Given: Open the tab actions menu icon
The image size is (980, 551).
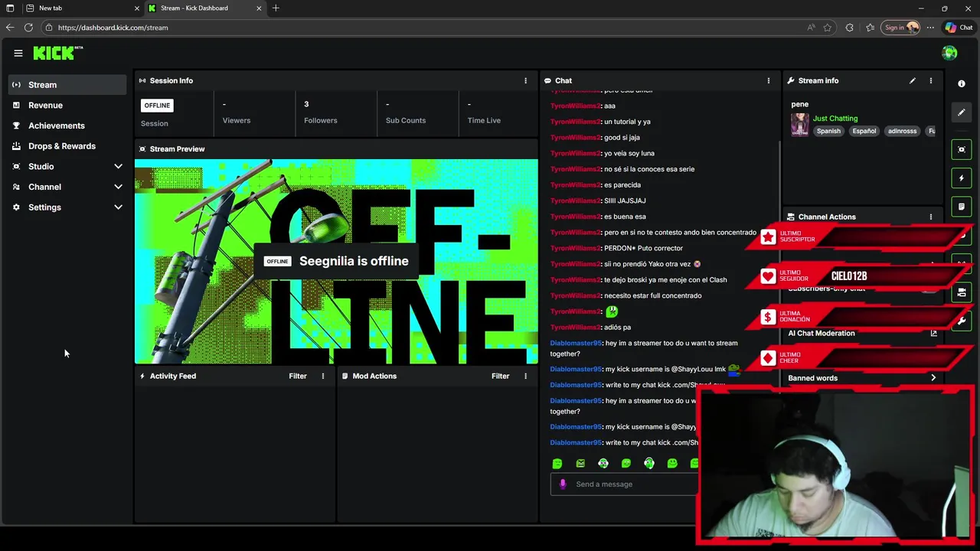Looking at the screenshot, I should point(10,8).
